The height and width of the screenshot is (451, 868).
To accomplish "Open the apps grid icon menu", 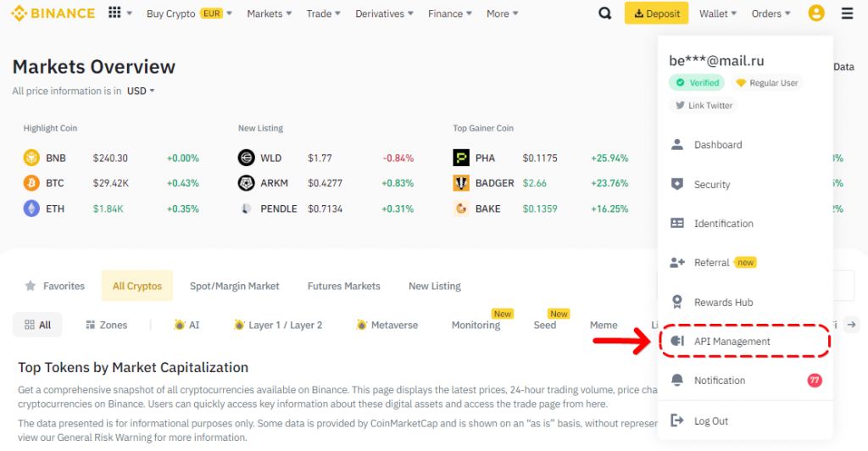I will coord(115,14).
